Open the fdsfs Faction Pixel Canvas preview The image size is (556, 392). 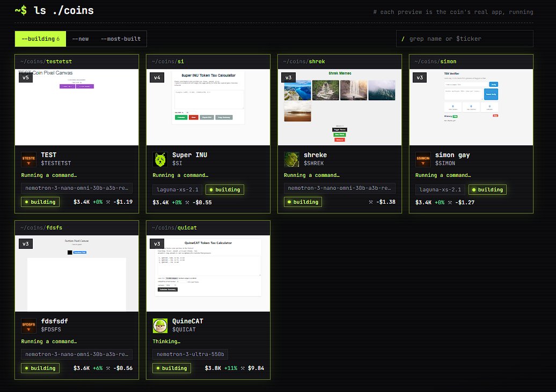(x=77, y=273)
